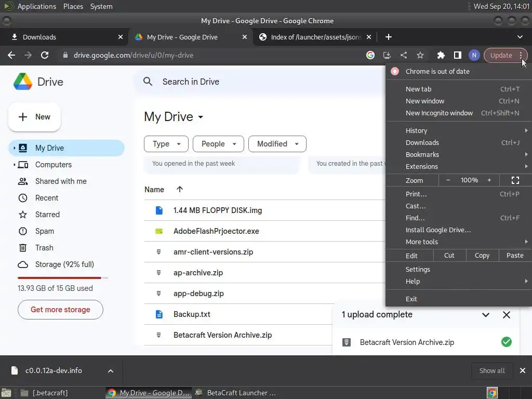Open the Type filter dropdown
Screen dimensions: 532x399
pyautogui.click(x=166, y=144)
